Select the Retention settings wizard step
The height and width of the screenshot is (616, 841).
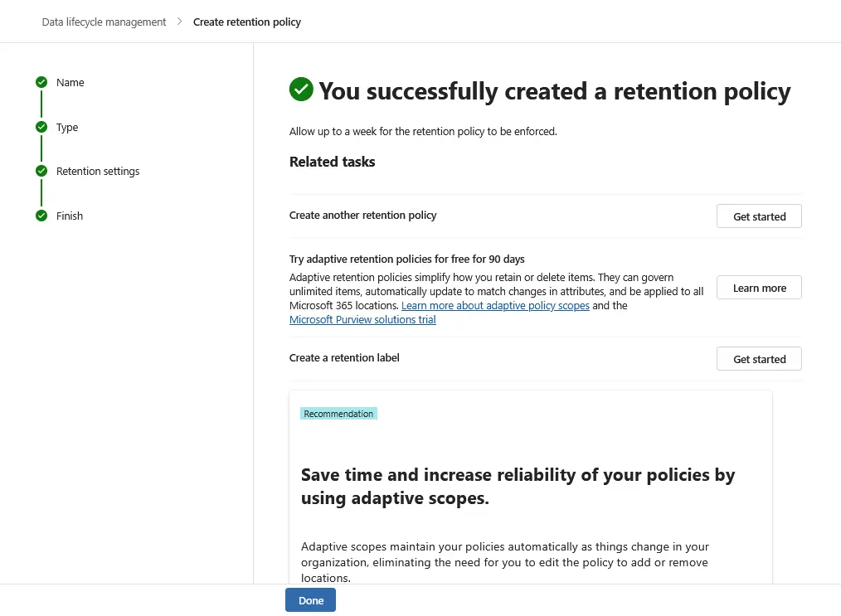tap(98, 171)
